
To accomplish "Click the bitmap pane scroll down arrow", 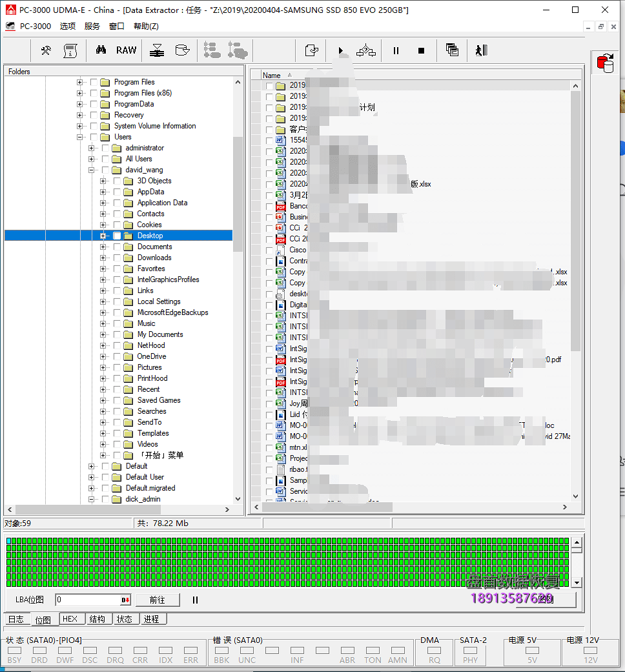I will click(x=577, y=583).
